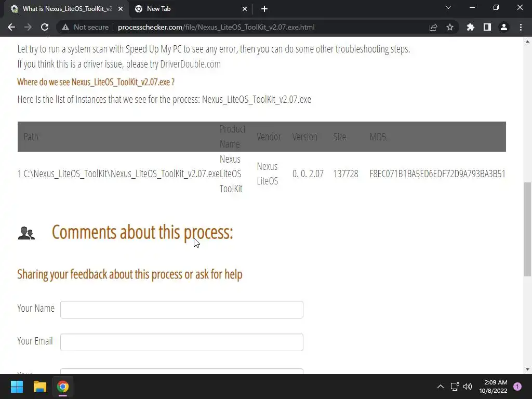The height and width of the screenshot is (399, 532).
Task: Click the browser forward arrow
Action: pos(28,27)
